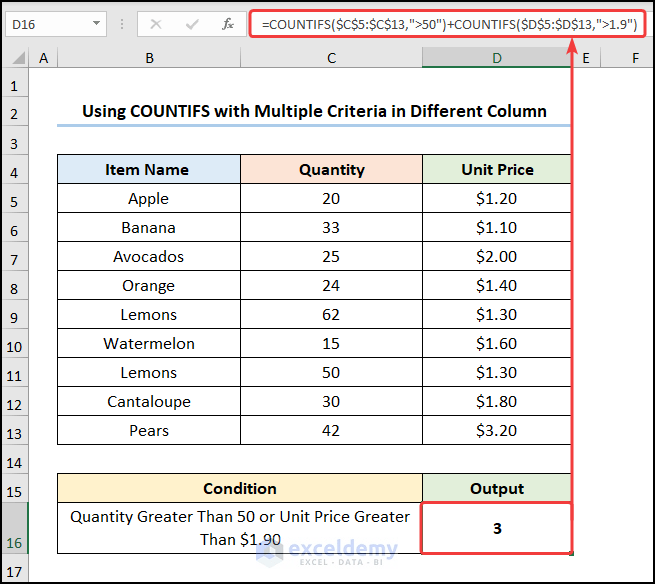
Task: Select the Quantity Greater Than 50 condition cell
Action: (x=240, y=528)
